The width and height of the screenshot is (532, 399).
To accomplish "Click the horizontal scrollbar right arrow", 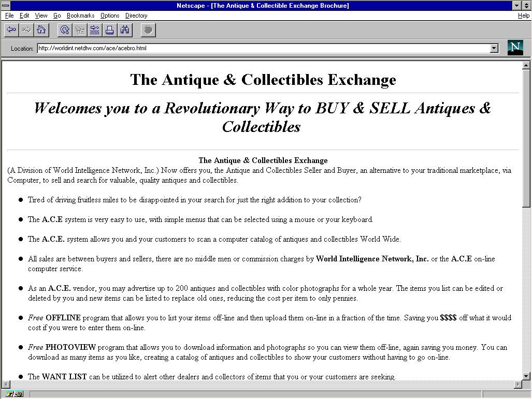I will [x=517, y=384].
